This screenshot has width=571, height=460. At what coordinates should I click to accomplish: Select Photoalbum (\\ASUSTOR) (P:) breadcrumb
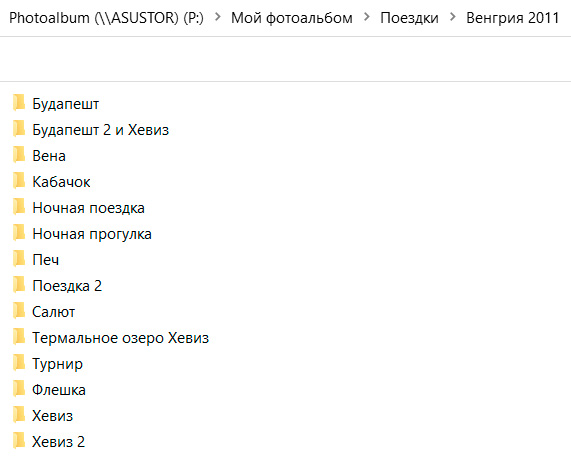(106, 17)
